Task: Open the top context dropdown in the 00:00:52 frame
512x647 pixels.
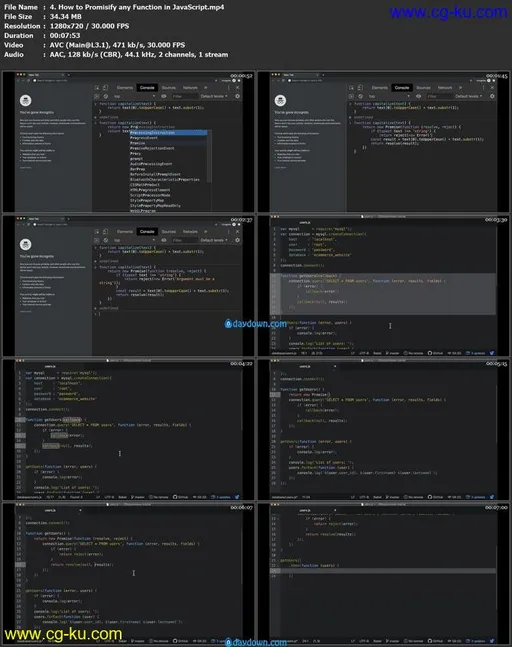Action: [134, 96]
